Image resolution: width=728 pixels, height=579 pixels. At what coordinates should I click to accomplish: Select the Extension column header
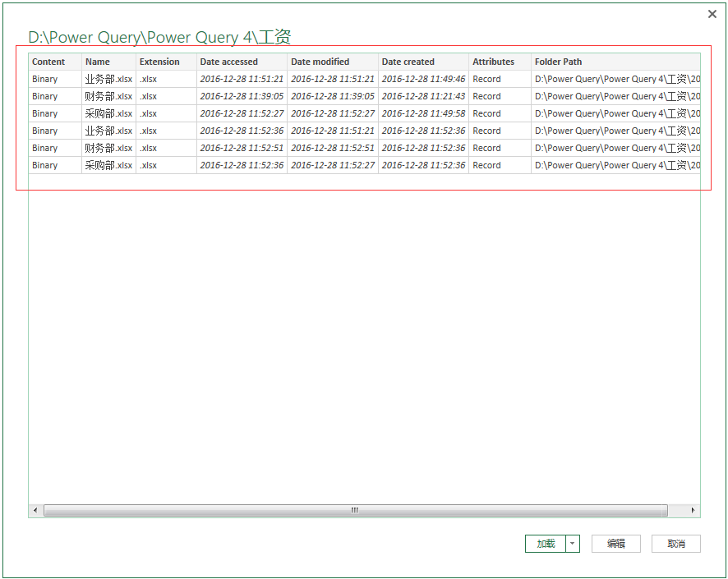166,62
